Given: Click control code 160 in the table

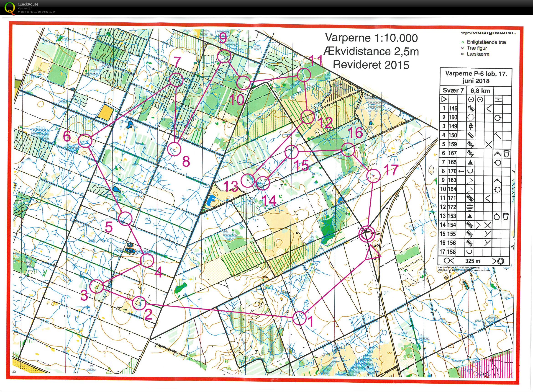Looking at the screenshot, I should pyautogui.click(x=453, y=117).
